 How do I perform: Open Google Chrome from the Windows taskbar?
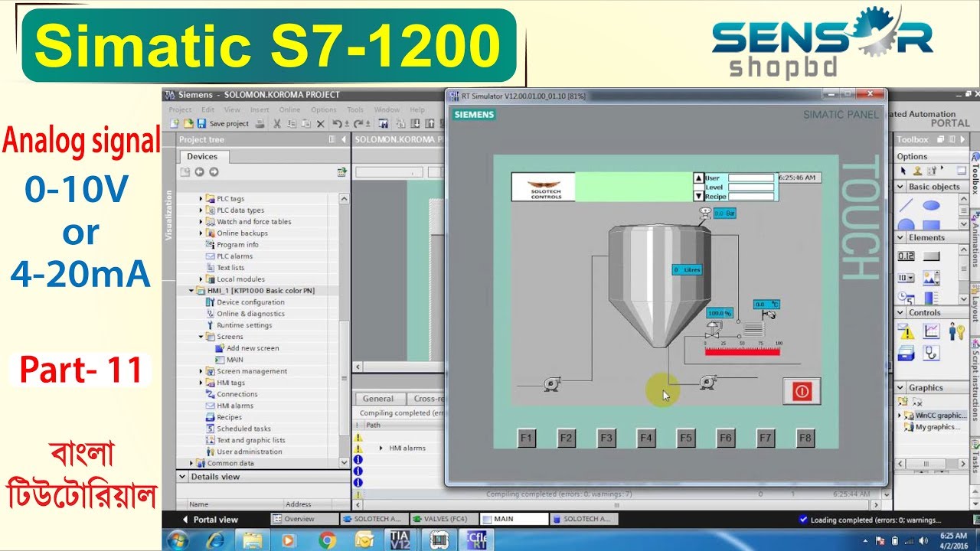(327, 540)
